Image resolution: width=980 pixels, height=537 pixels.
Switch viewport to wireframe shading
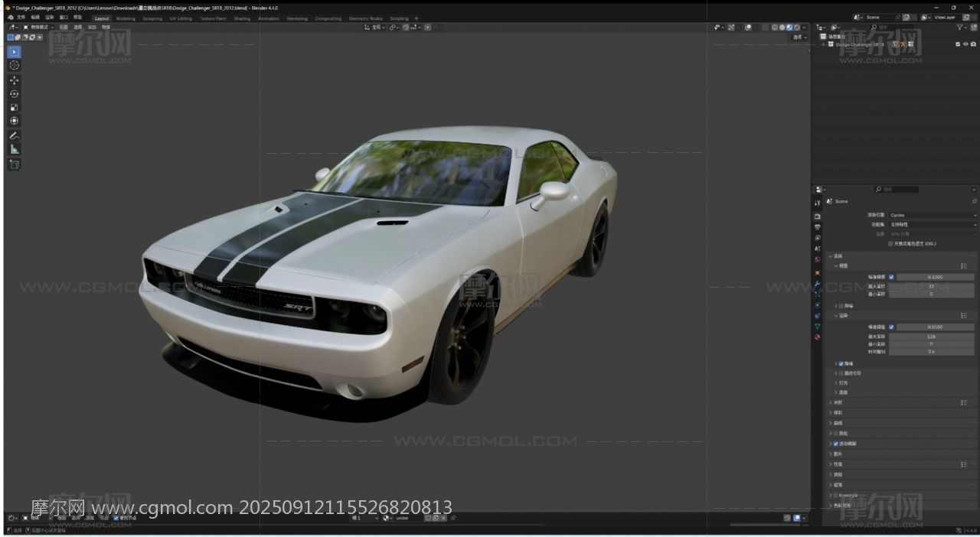point(775,28)
